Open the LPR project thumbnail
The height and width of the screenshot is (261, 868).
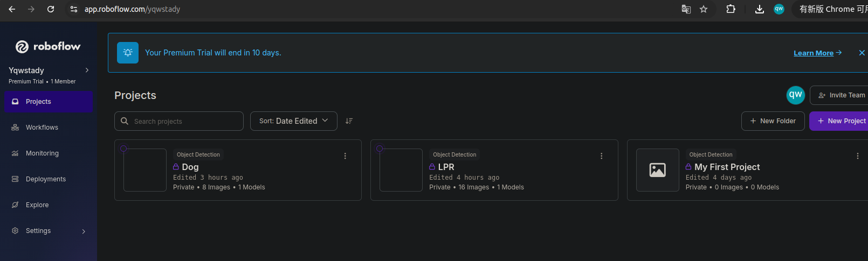pyautogui.click(x=401, y=170)
